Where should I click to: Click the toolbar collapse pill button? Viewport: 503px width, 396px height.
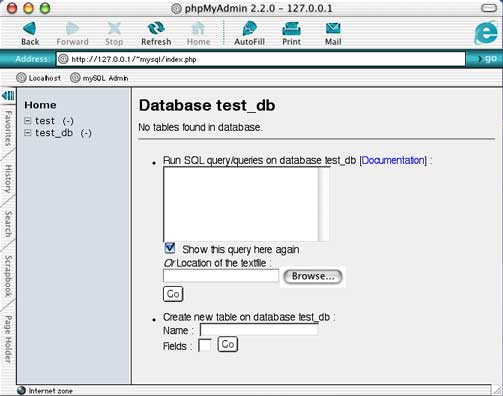pos(489,8)
